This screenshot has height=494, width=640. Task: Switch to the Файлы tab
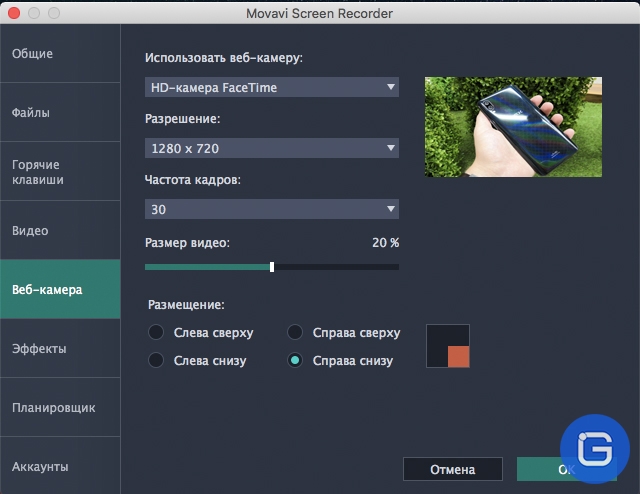[x=60, y=112]
